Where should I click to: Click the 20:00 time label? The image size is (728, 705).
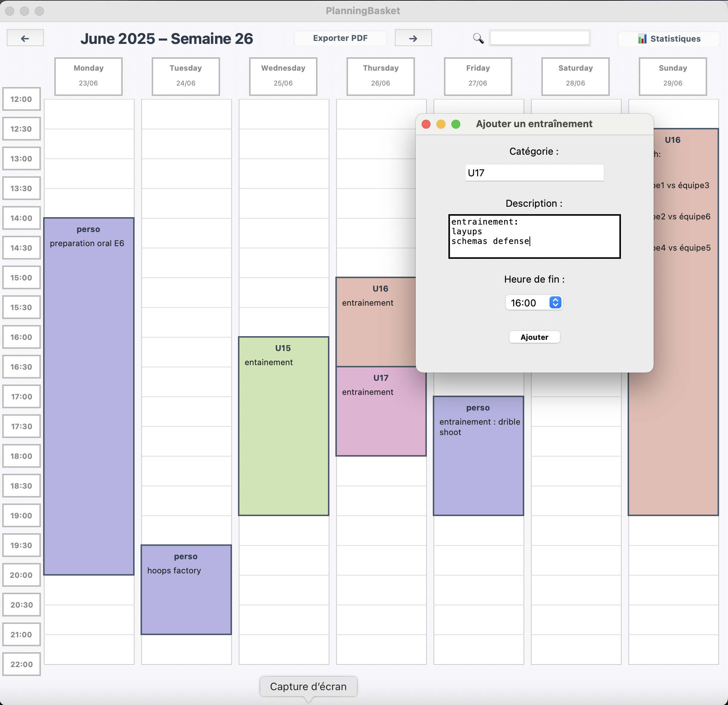22,575
